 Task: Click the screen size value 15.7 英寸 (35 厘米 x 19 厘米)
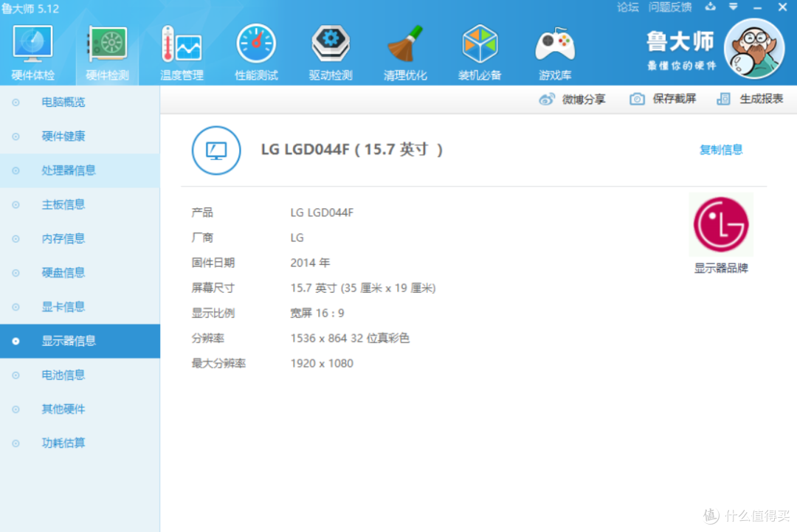[x=363, y=288]
